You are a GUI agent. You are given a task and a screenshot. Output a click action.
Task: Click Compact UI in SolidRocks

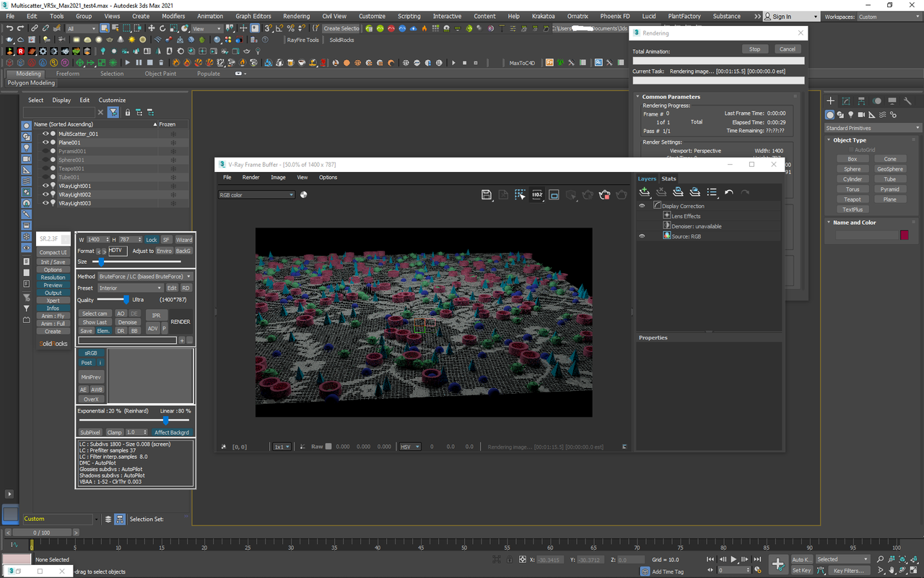[x=53, y=252]
